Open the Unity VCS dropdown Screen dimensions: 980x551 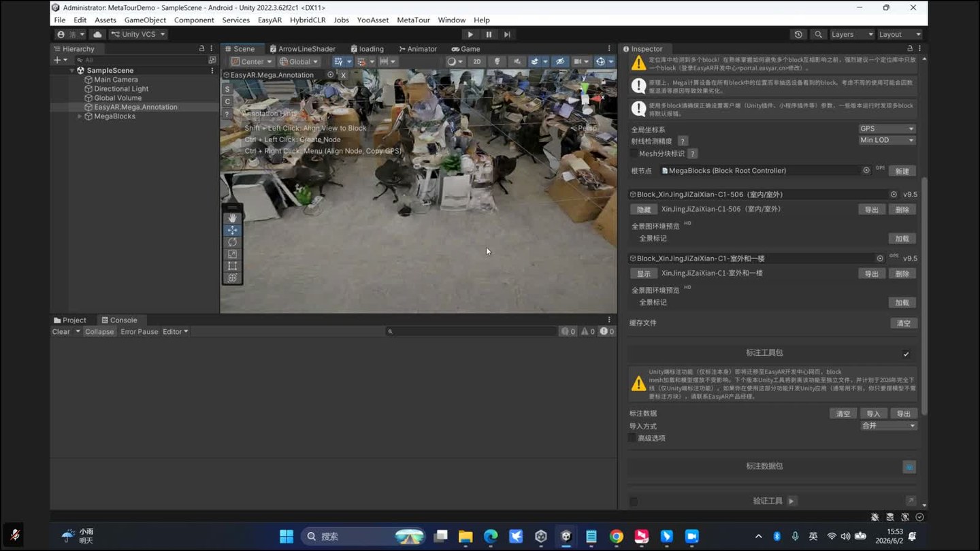tap(138, 34)
